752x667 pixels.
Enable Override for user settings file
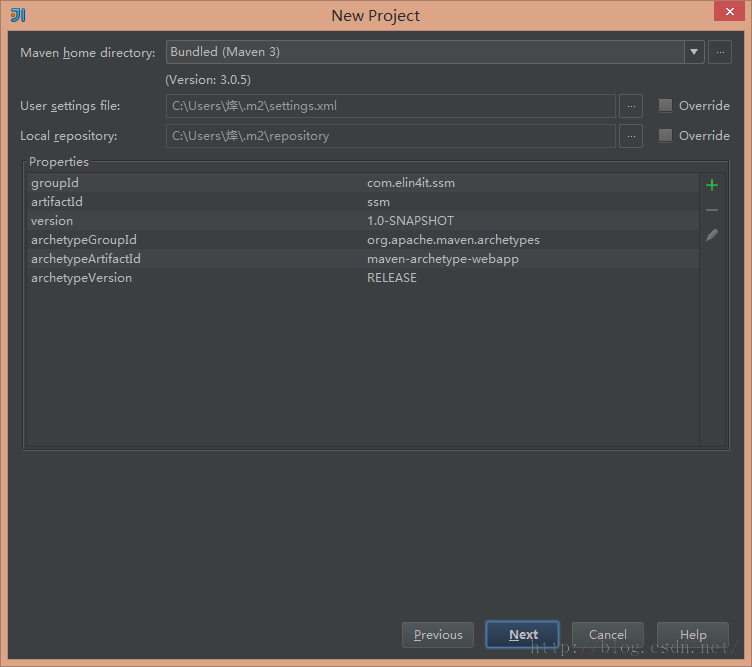(x=666, y=106)
